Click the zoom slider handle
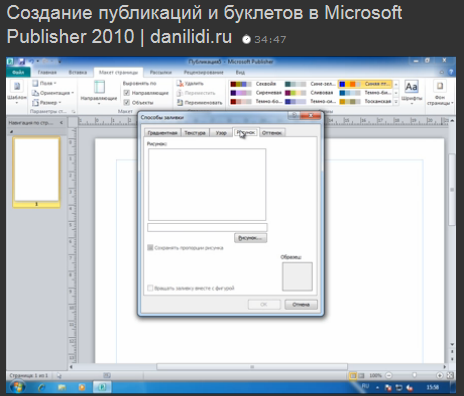The height and width of the screenshot is (396, 464). (414, 375)
